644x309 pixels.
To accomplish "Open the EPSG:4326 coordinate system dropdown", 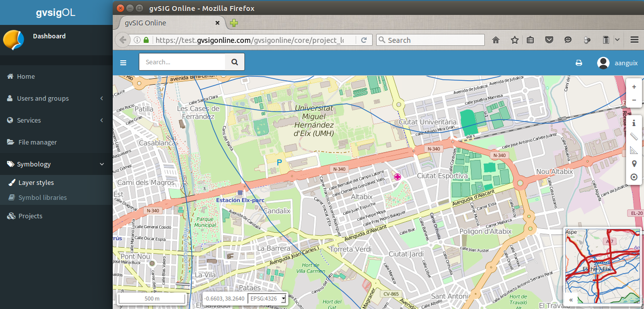I will click(x=268, y=299).
